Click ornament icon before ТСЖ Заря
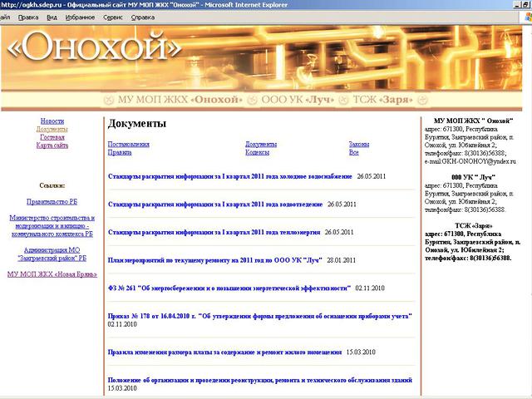 [x=343, y=100]
